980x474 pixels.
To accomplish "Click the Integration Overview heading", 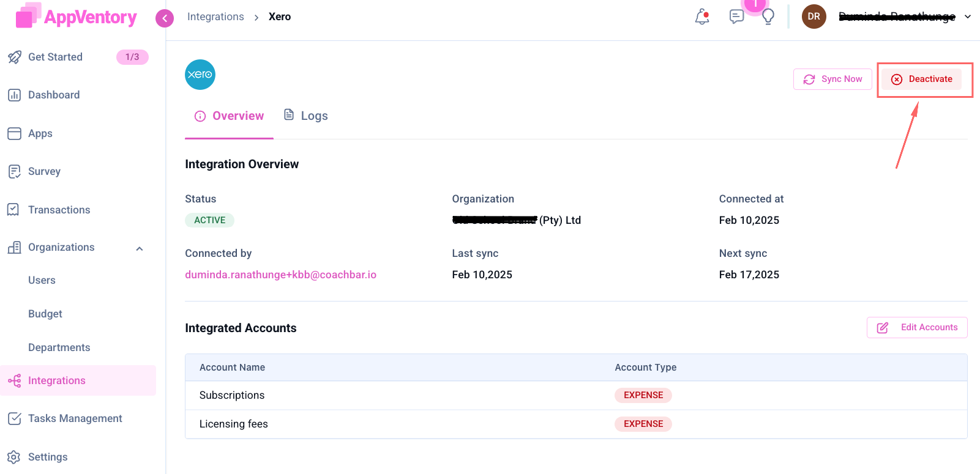I will tap(242, 164).
